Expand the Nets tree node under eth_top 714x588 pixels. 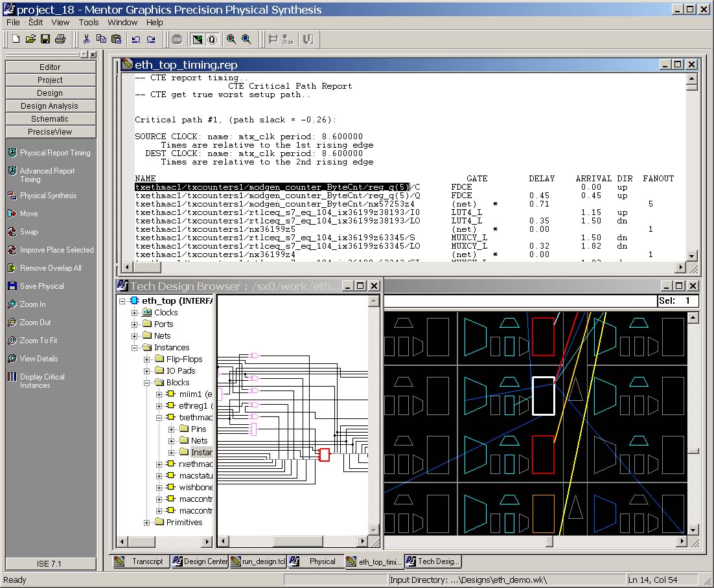click(134, 336)
